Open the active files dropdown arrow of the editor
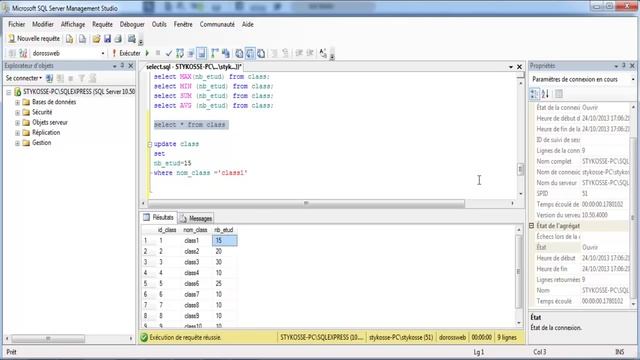 coord(511,67)
